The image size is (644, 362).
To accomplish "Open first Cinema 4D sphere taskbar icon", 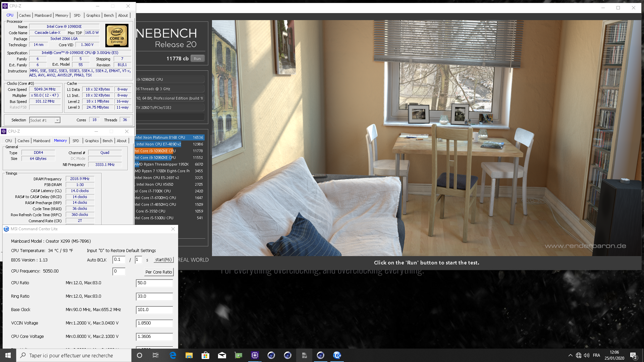I will (271, 355).
